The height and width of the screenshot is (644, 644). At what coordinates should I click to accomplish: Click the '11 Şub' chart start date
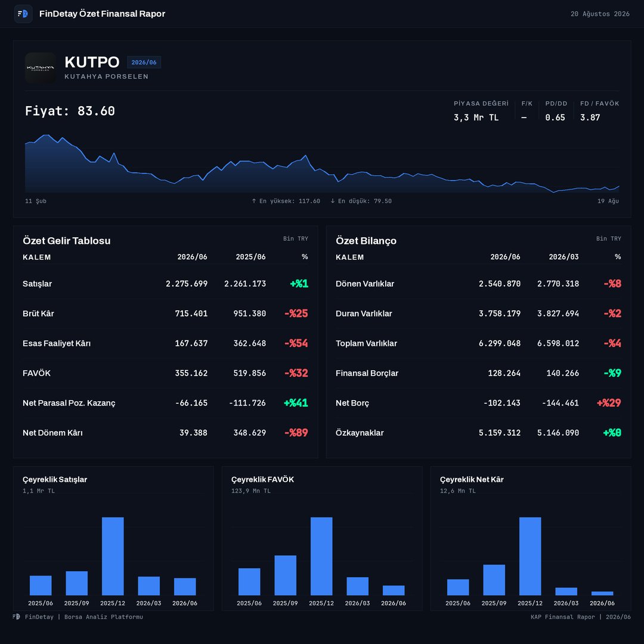pos(36,201)
